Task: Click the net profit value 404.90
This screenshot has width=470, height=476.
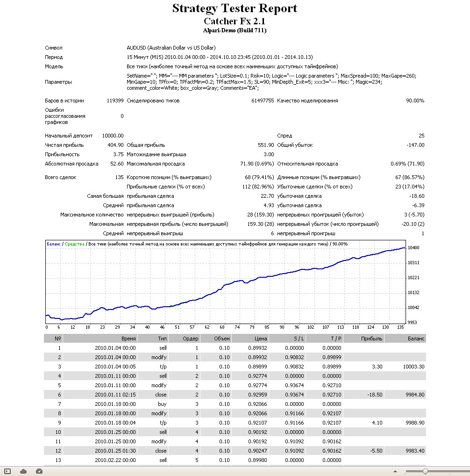Action: click(115, 145)
